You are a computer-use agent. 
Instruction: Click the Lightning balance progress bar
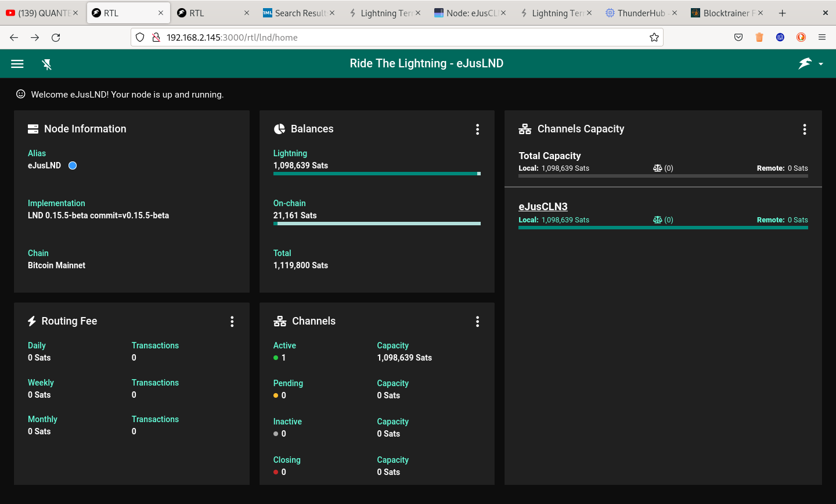point(377,174)
